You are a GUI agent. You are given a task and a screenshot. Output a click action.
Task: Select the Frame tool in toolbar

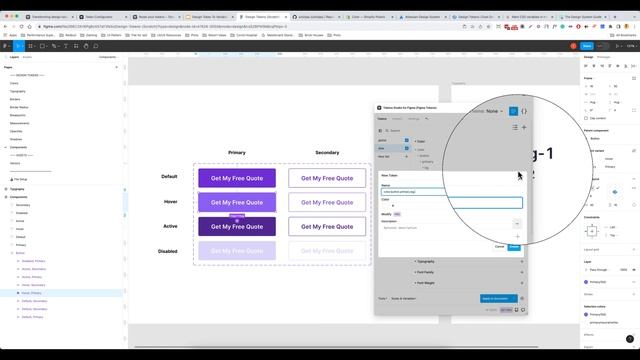pos(31,46)
